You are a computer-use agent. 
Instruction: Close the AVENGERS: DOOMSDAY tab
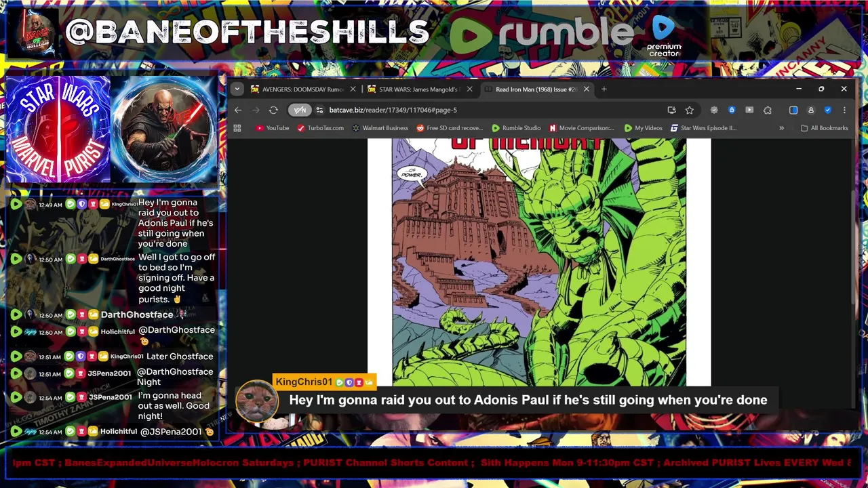(x=353, y=89)
